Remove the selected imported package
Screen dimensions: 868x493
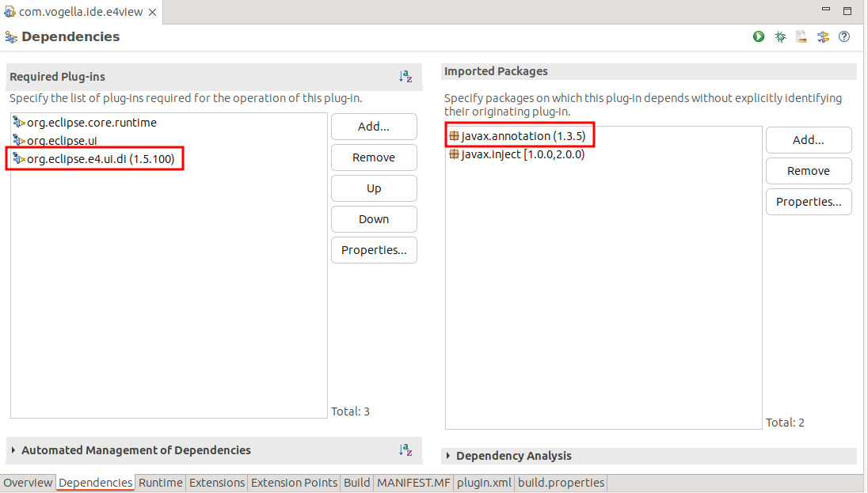click(809, 171)
